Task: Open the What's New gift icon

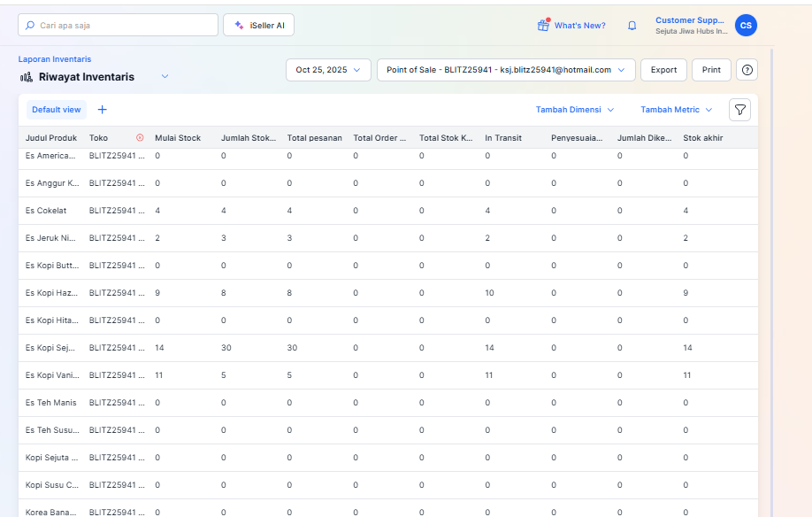Action: point(543,26)
